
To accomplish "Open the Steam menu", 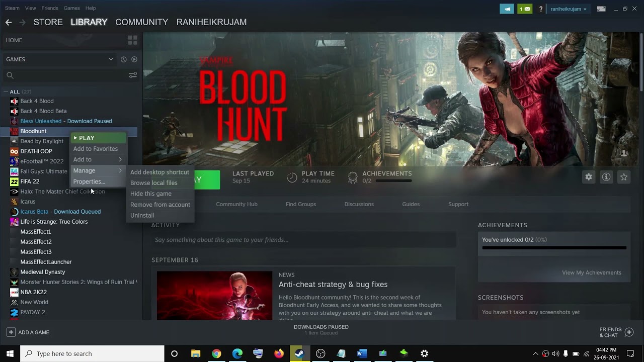I will click(12, 8).
